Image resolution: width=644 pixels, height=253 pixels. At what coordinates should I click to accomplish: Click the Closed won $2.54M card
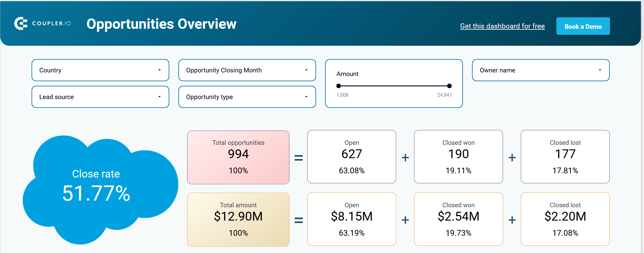458,219
